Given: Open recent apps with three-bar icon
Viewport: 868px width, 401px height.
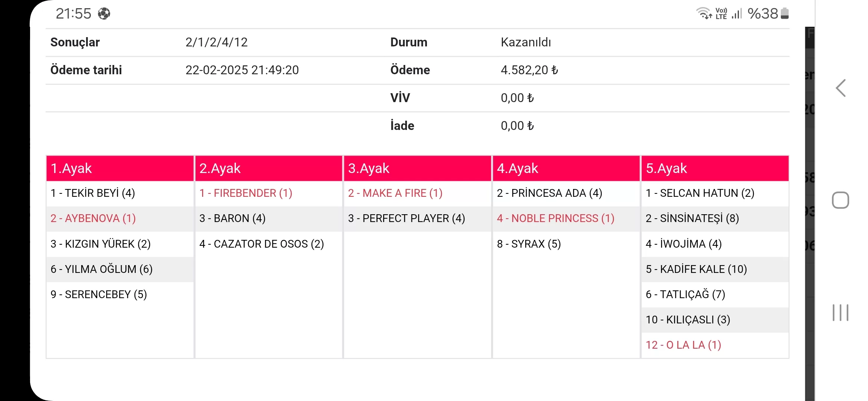Looking at the screenshot, I should [x=841, y=313].
